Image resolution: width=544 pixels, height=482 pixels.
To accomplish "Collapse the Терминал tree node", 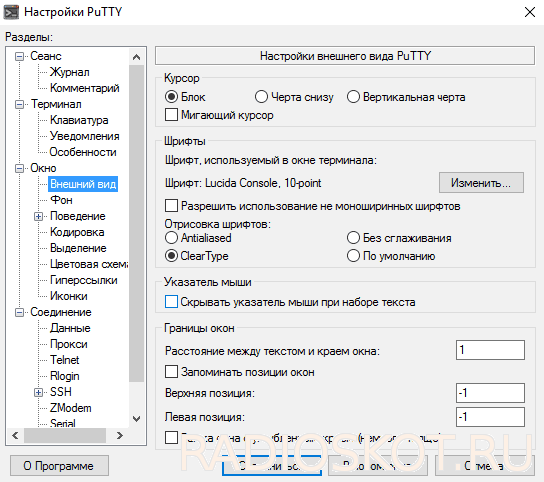I will [x=20, y=104].
